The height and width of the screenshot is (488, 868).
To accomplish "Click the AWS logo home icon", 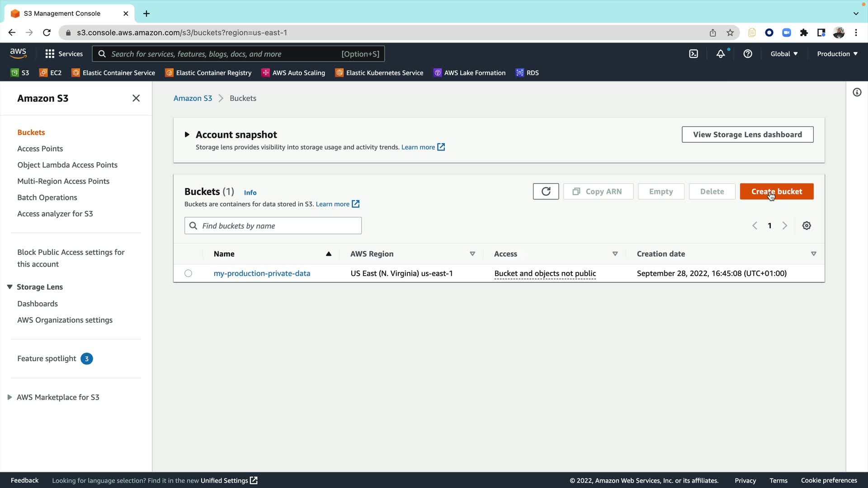I will click(18, 53).
